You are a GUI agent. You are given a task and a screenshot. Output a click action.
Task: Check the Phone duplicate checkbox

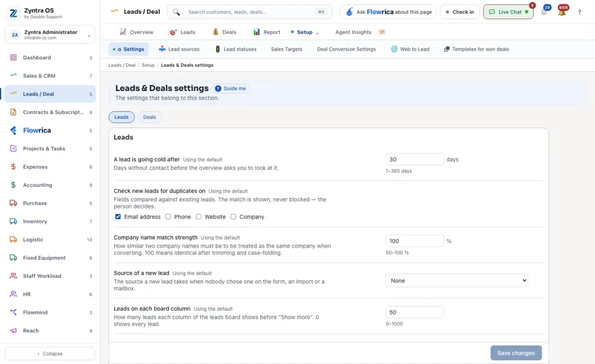pyautogui.click(x=168, y=217)
